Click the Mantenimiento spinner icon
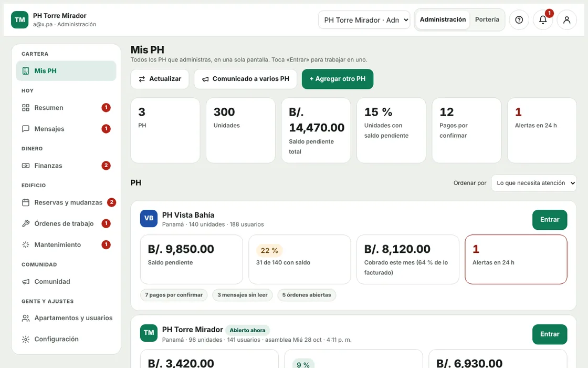The image size is (588, 368). click(26, 245)
